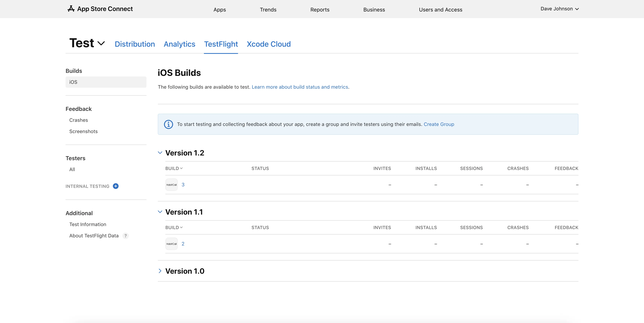Click the info icon in the banner
The height and width of the screenshot is (323, 644).
[168, 124]
